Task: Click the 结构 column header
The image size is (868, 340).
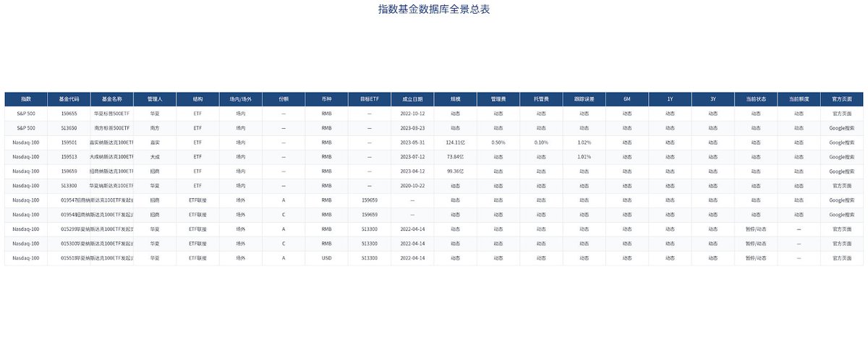Action: coord(198,99)
